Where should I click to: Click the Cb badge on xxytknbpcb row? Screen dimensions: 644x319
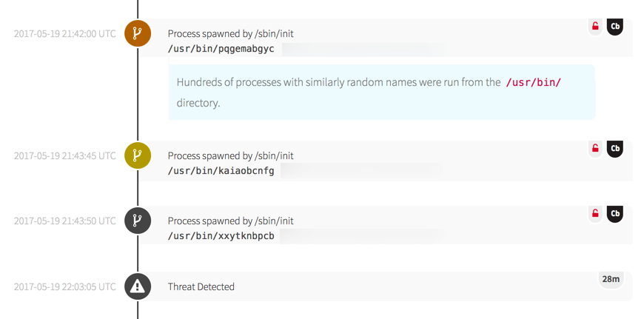pos(615,214)
